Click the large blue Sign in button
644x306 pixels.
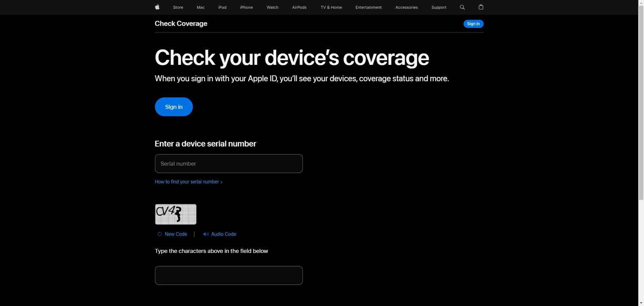point(174,107)
